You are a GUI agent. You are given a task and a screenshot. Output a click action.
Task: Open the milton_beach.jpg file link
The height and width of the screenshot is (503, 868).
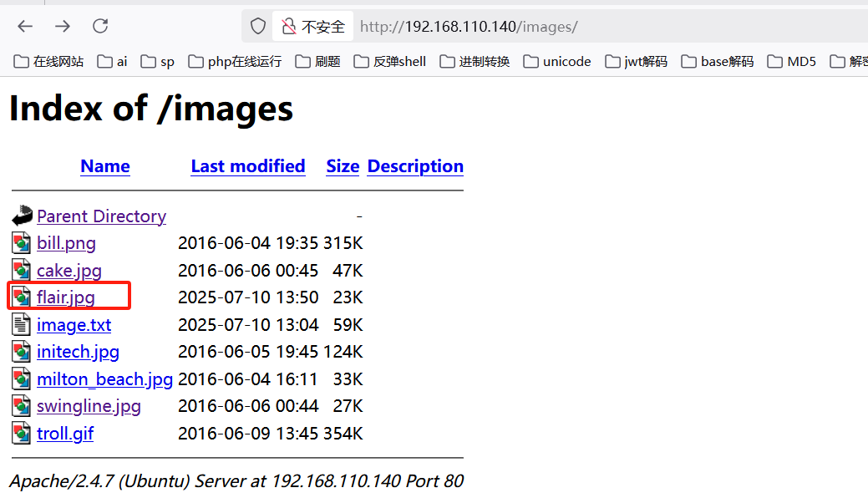pos(104,379)
